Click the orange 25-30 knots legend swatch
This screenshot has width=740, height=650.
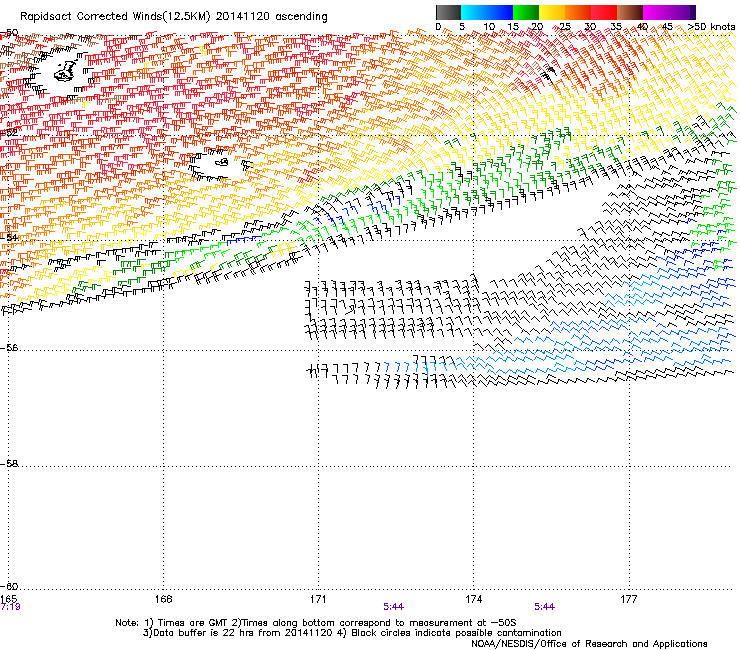pos(578,12)
